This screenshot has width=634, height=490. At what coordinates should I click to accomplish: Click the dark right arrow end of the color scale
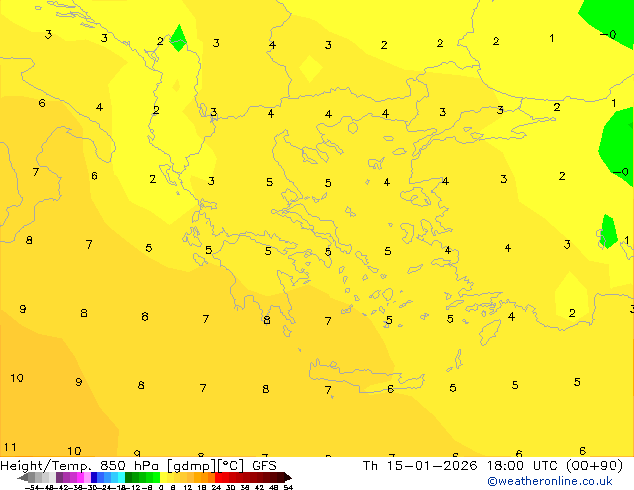[288, 478]
